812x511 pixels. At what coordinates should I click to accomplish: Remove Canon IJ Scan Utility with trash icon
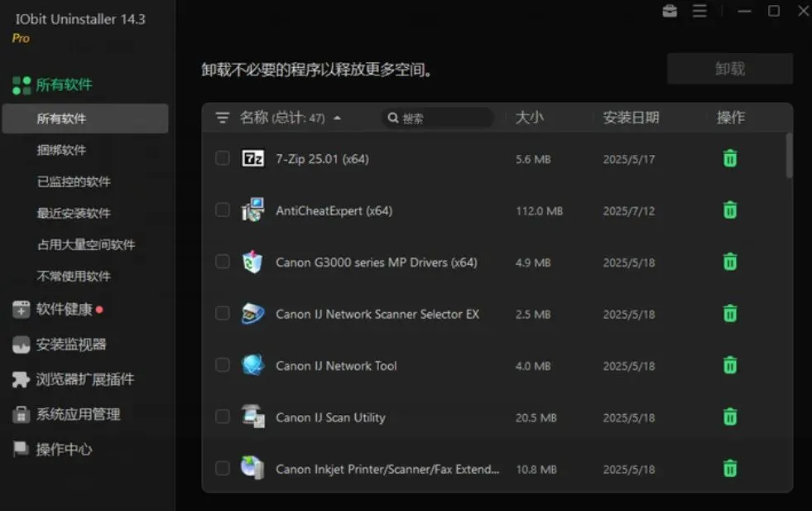730,417
